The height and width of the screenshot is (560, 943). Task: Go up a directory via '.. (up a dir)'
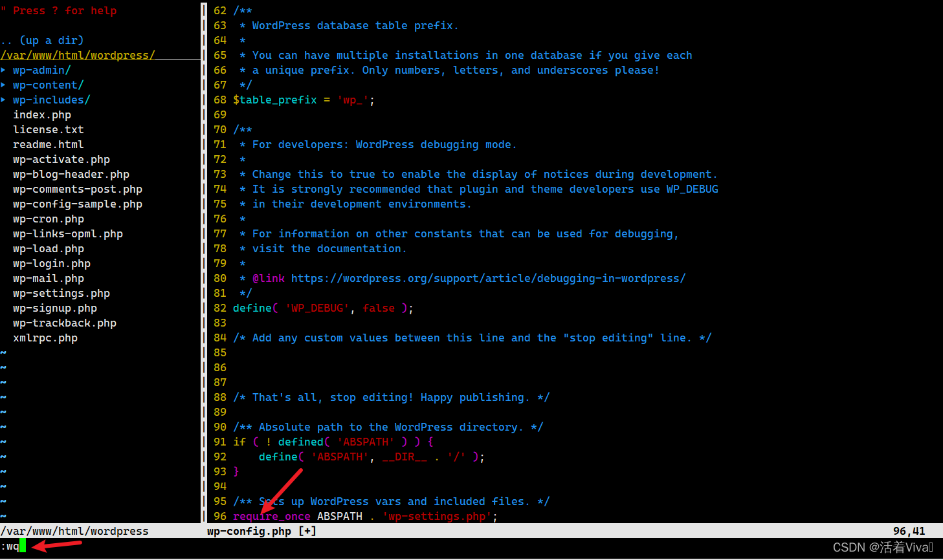(42, 40)
